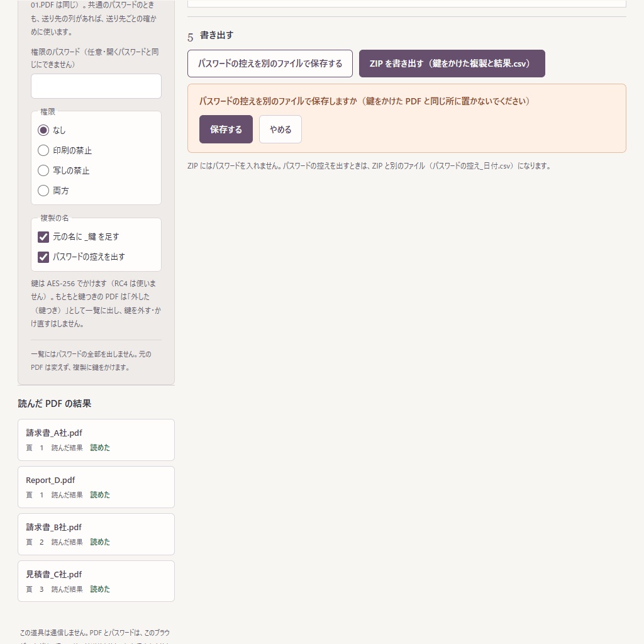The image size is (644, 644).
Task: Toggle パスワードの控えを出す checkbox
Action: [43, 257]
